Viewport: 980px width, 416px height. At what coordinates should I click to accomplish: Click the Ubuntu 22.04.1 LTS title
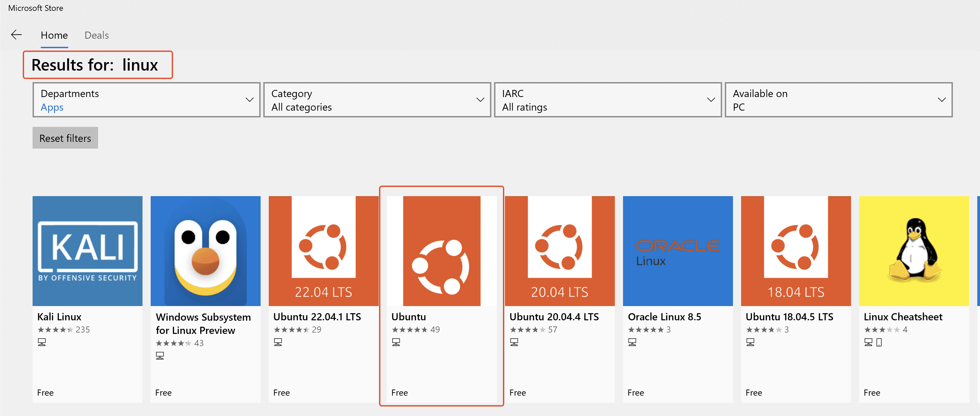click(317, 317)
